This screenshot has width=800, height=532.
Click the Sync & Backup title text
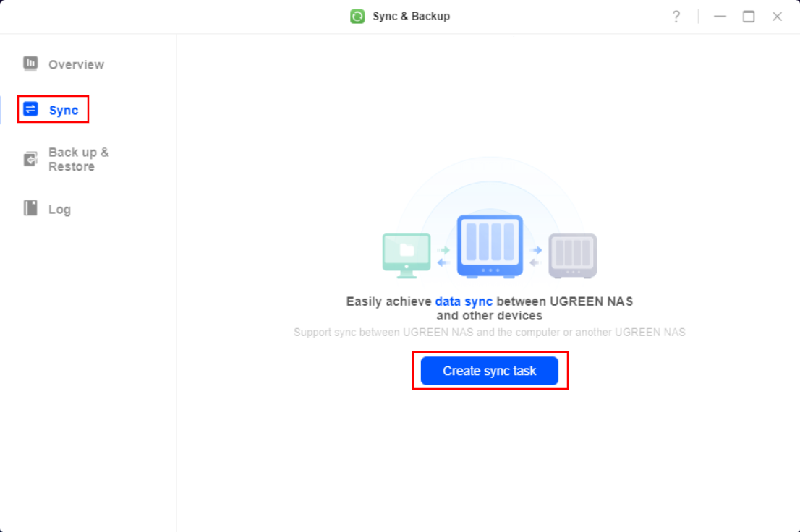412,17
